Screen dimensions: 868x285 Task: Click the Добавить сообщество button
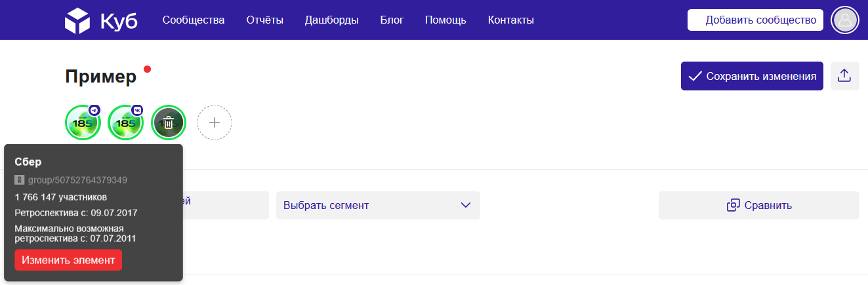coord(755,20)
